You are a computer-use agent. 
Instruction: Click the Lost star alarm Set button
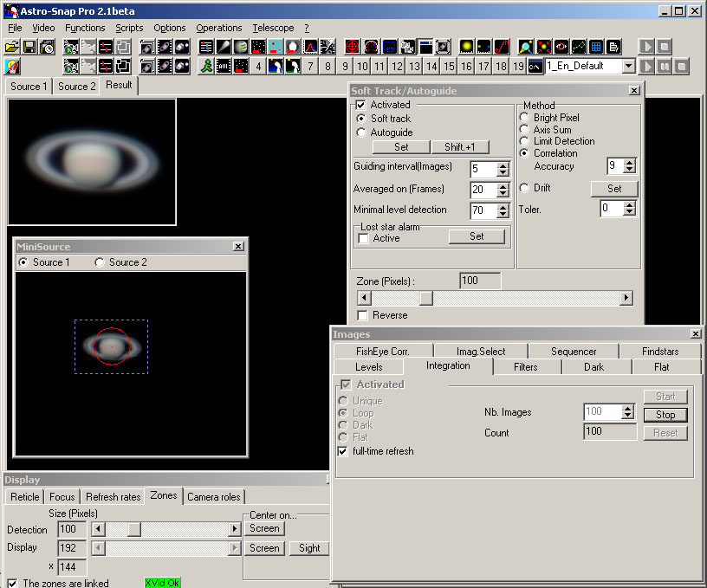477,236
